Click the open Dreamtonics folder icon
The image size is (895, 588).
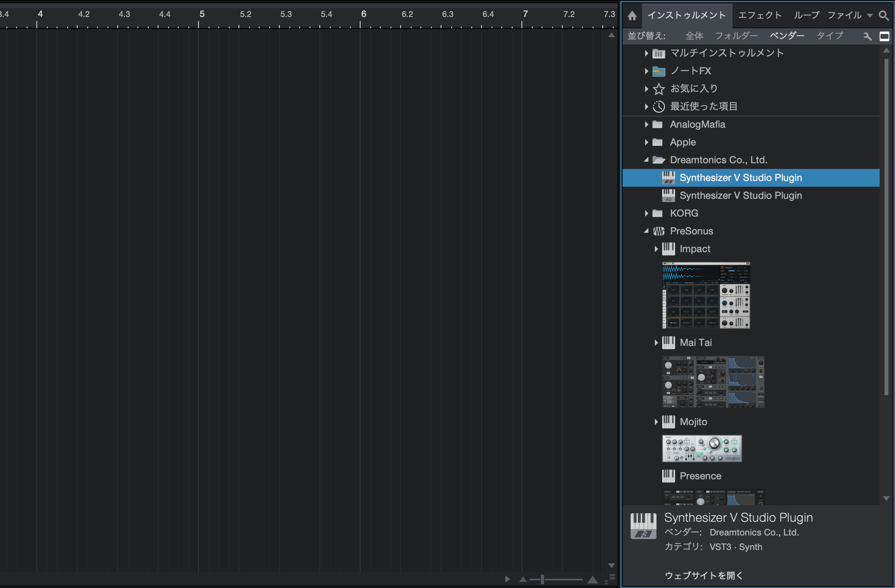coord(659,160)
